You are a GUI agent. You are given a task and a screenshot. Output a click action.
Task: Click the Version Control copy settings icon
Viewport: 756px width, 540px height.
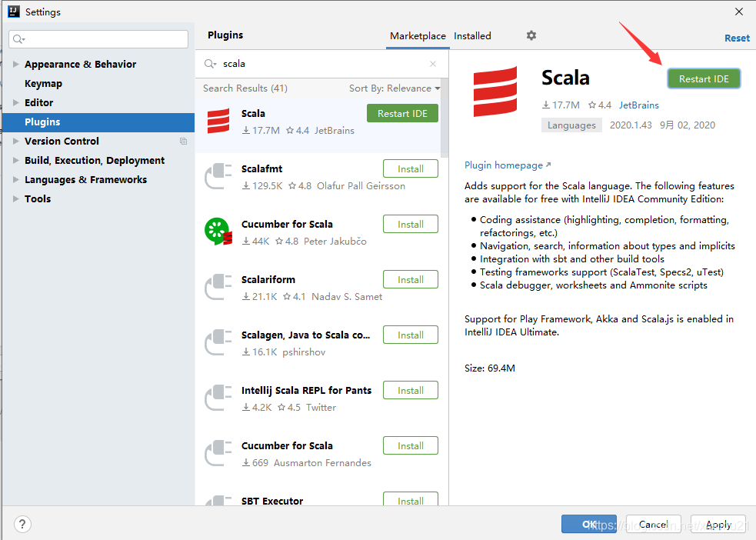click(183, 142)
